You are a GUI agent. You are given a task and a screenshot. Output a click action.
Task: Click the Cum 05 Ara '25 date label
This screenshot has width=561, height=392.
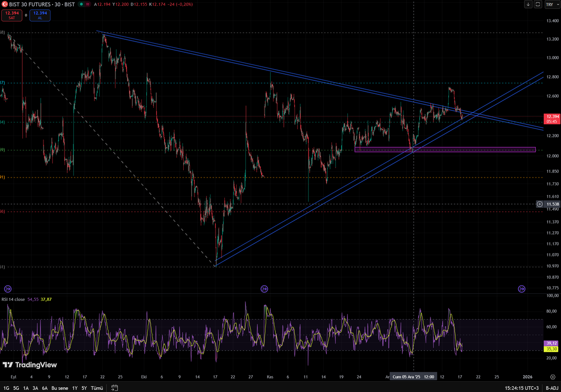tap(414, 377)
